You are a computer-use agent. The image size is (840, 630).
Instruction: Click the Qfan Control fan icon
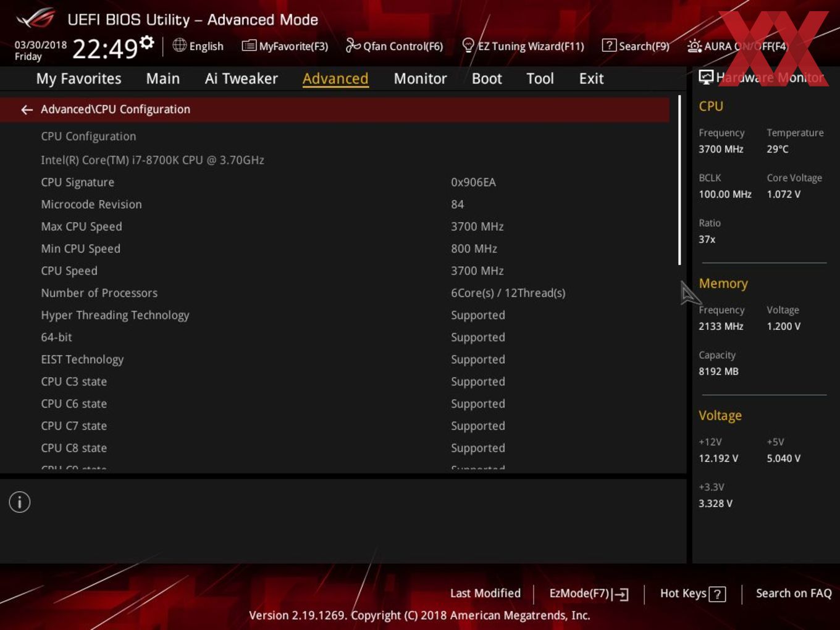[x=353, y=45]
